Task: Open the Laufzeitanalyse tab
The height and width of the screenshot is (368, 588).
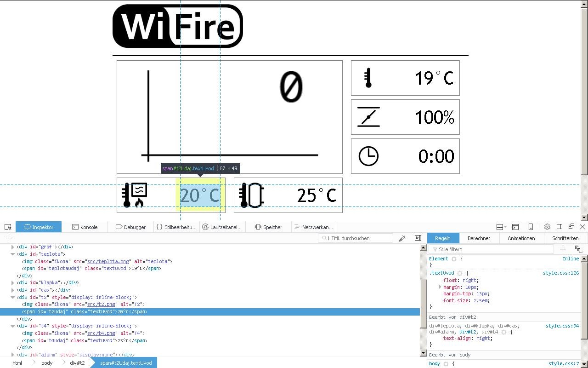Action: (222, 227)
